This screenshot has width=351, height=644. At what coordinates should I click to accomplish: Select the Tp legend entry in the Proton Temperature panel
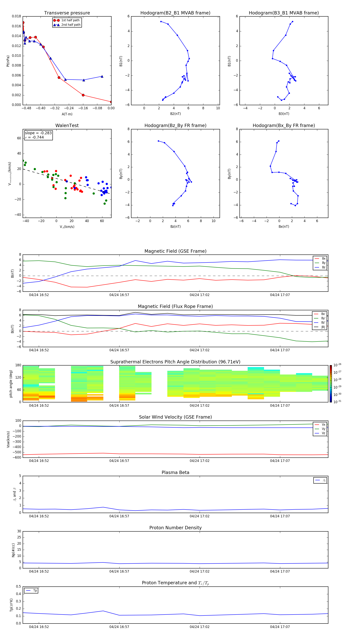pos(31,591)
